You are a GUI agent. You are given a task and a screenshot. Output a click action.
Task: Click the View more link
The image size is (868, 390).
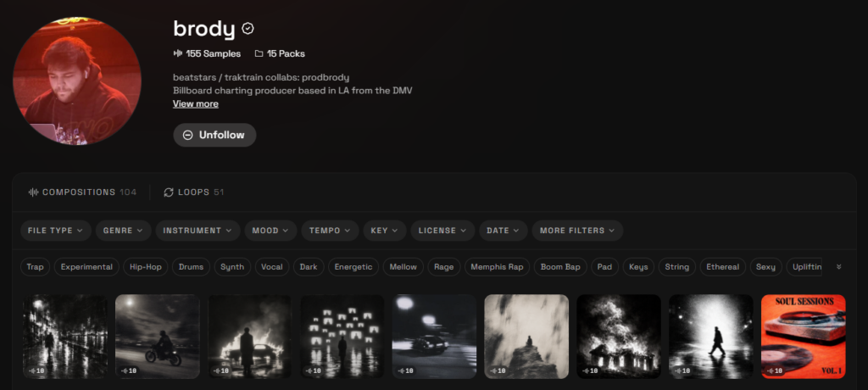196,103
